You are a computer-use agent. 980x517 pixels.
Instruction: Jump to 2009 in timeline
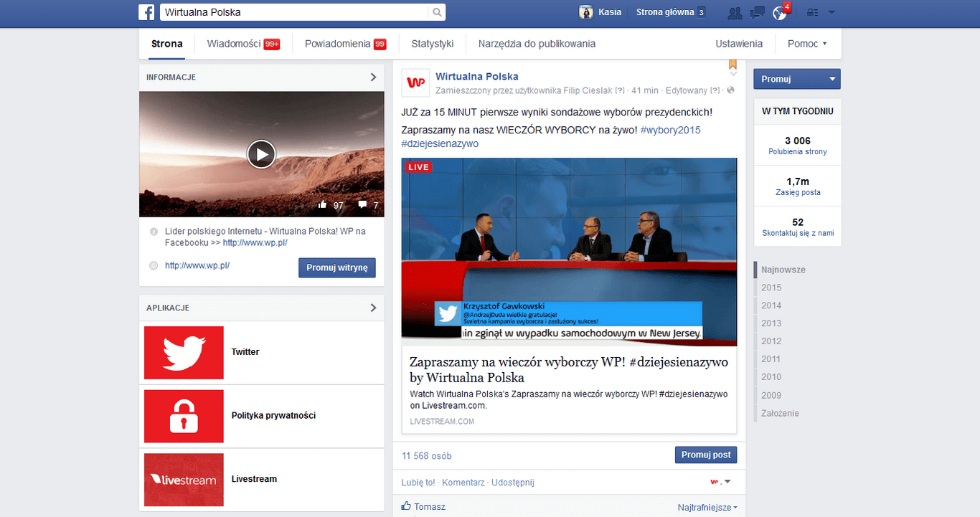pos(771,395)
